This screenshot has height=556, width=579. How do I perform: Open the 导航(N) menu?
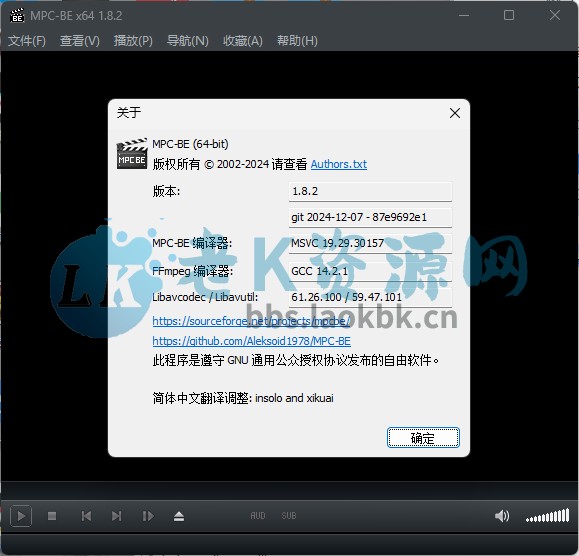click(x=188, y=41)
